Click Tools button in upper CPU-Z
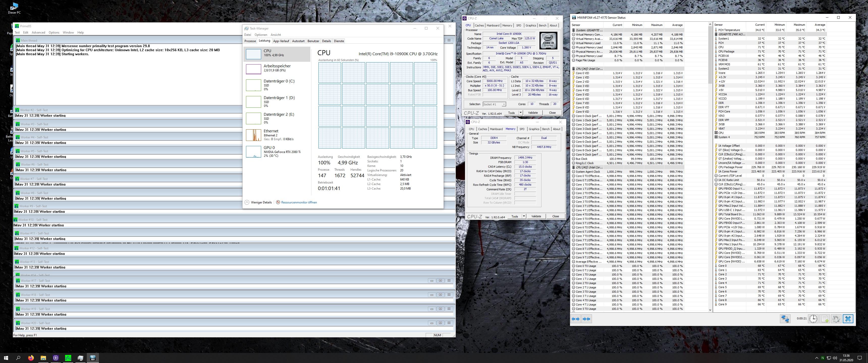This screenshot has width=868, height=363. point(511,113)
